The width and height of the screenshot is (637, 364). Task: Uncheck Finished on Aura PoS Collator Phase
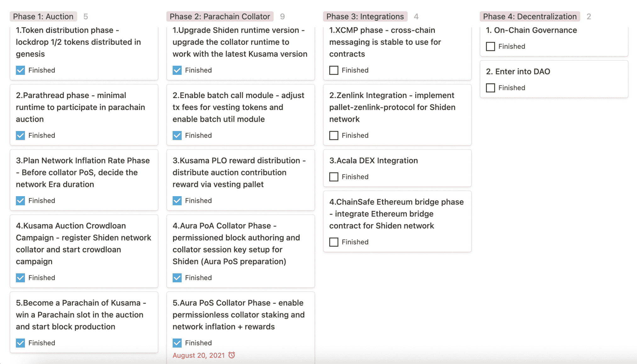point(177,343)
